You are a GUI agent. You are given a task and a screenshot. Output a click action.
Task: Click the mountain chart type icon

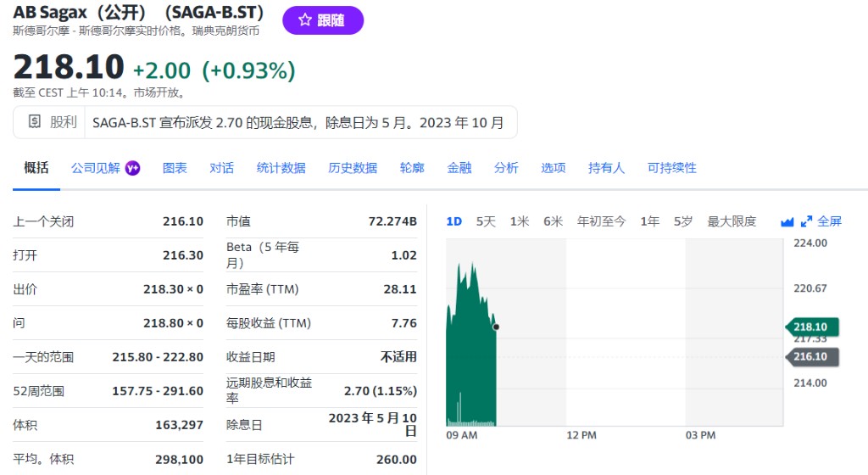(787, 221)
